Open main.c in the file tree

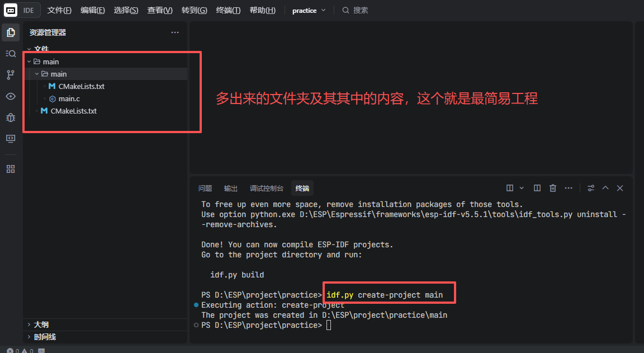pos(106,98)
